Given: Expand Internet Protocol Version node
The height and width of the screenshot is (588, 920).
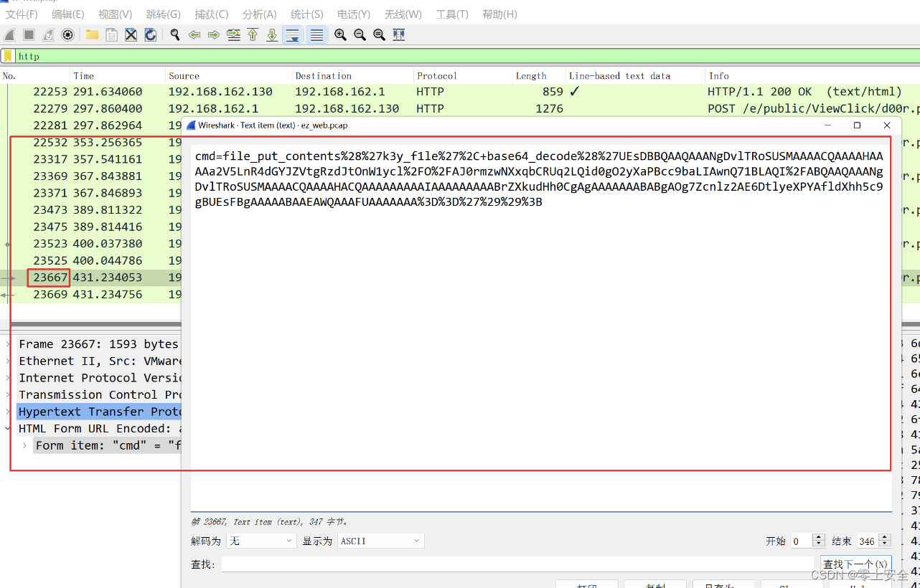Looking at the screenshot, I should click(8, 378).
